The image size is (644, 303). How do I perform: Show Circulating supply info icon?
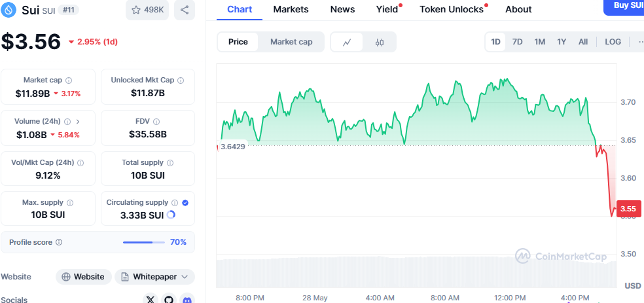(x=175, y=202)
